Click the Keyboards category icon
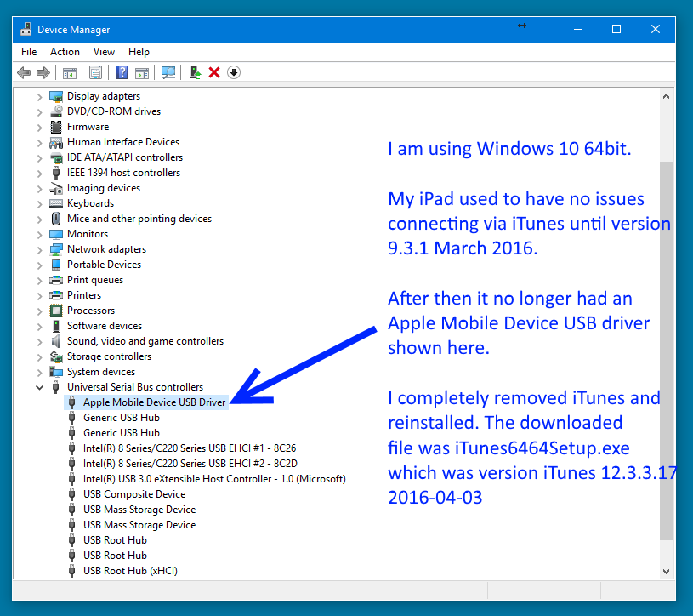 pyautogui.click(x=56, y=203)
